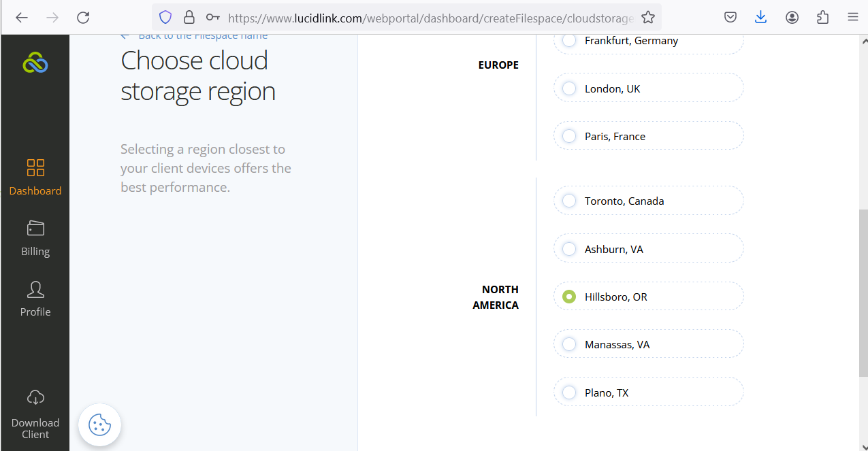Open Firefox extensions menu icon
868x451 pixels.
click(x=822, y=18)
